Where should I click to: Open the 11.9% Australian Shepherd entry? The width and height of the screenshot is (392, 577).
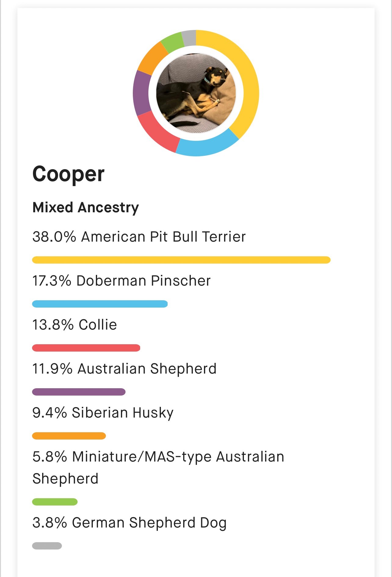coord(124,369)
